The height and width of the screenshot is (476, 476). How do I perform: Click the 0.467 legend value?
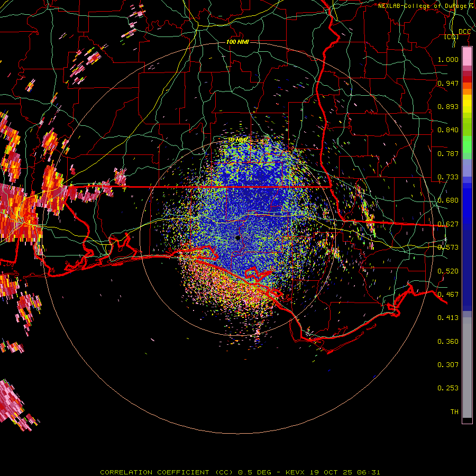click(448, 295)
